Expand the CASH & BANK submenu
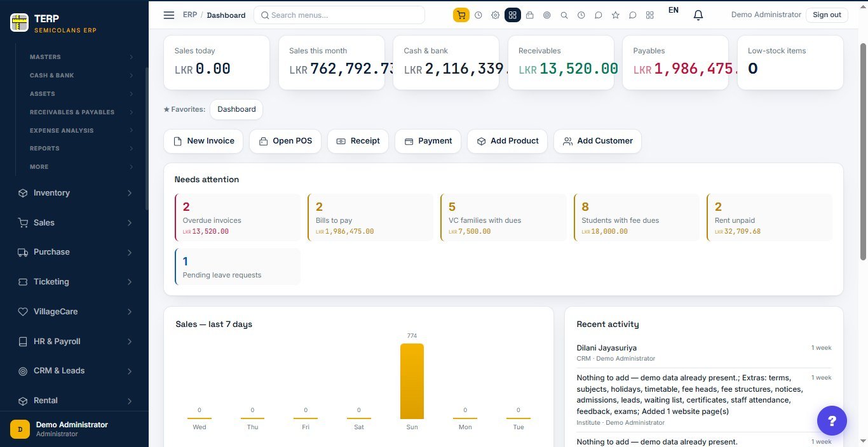Screen dimensions: 868x447 tap(81, 76)
